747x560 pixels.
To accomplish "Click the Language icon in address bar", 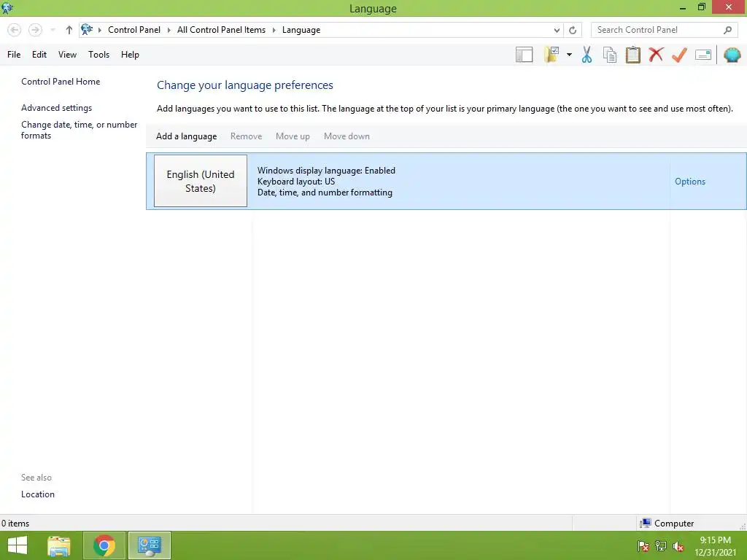I will click(87, 29).
